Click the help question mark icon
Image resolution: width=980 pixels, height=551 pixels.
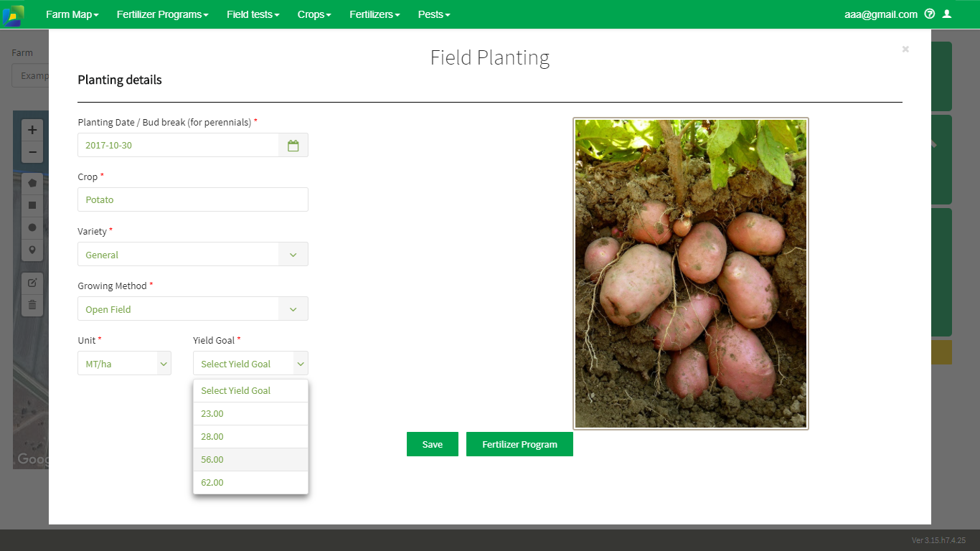coord(930,14)
